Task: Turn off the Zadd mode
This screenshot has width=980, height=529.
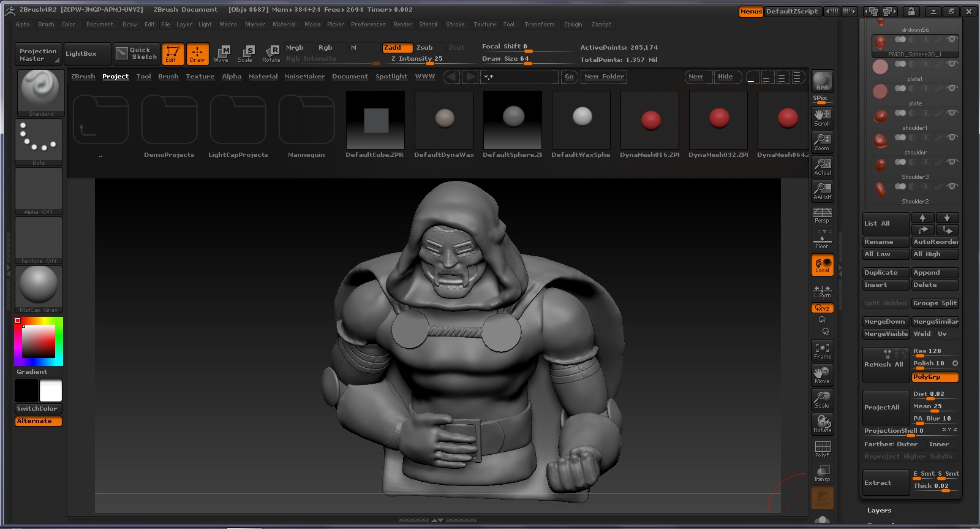Action: pyautogui.click(x=397, y=47)
